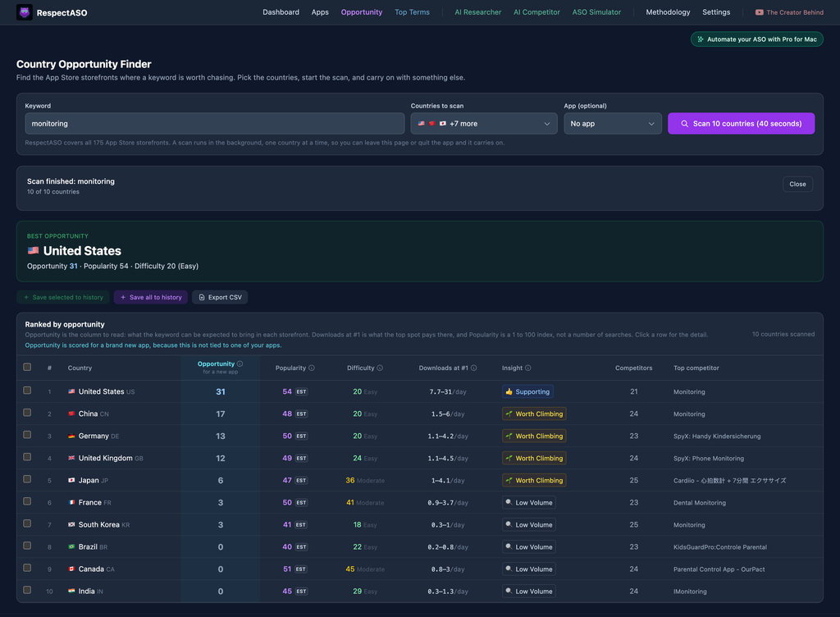840x617 pixels.
Task: Open the ASO Simulator tab
Action: click(596, 12)
